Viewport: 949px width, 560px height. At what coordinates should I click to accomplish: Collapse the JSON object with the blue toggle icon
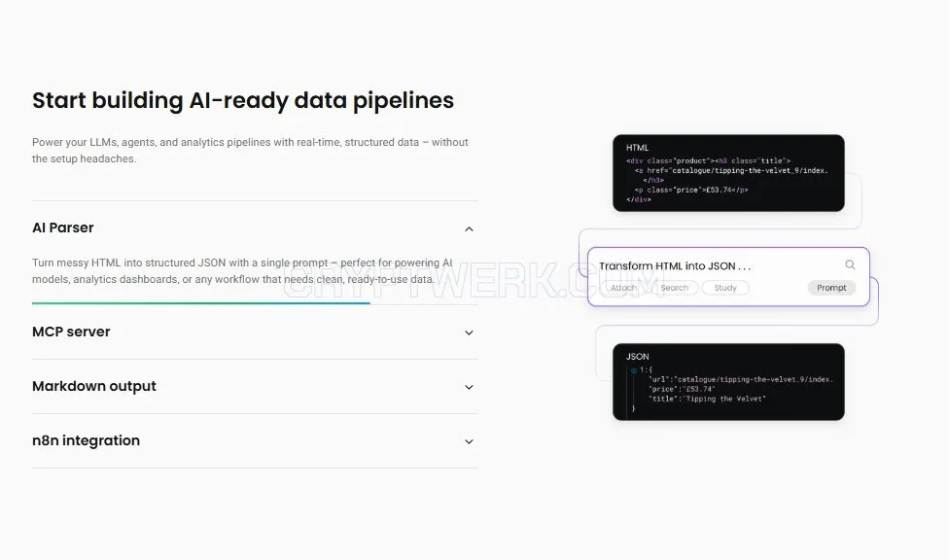(x=634, y=369)
